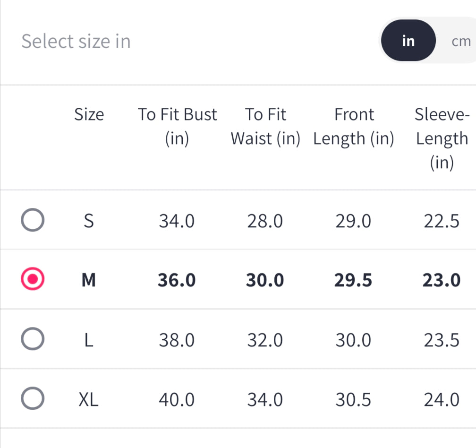Click the 30.5 front length for XL
The height and width of the screenshot is (448, 476).
point(353,400)
